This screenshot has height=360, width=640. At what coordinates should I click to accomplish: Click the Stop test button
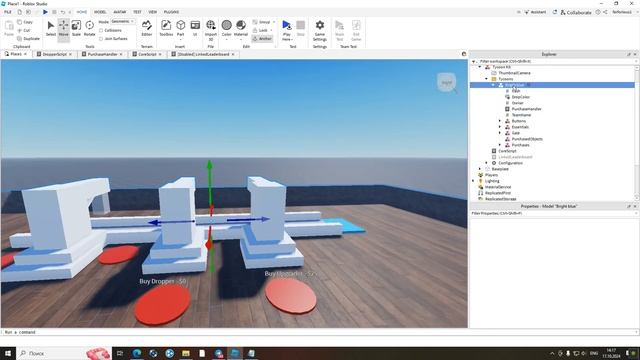coord(301,29)
